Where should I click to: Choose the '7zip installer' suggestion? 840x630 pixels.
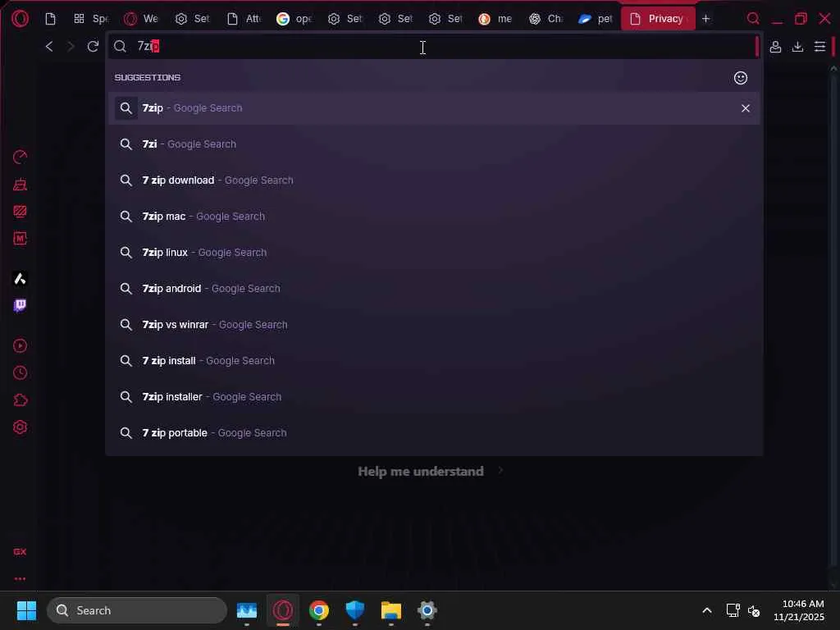(x=434, y=397)
